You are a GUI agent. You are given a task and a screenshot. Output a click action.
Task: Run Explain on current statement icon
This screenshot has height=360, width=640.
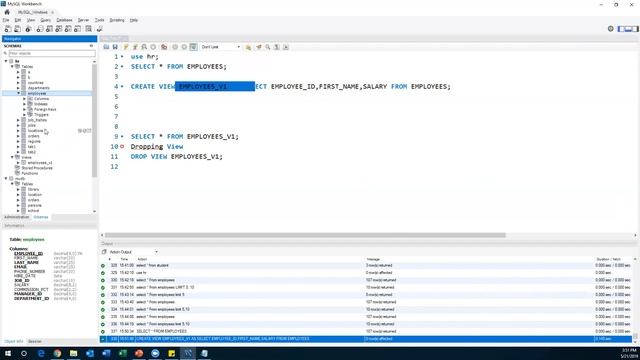click(x=144, y=47)
